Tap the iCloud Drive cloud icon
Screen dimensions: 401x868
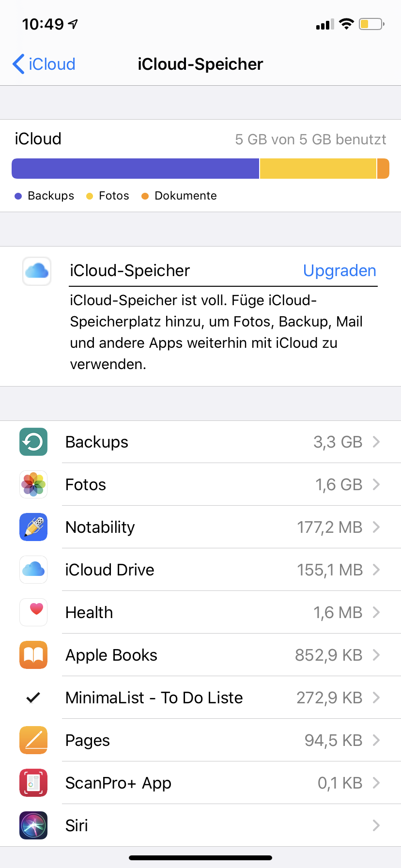(33, 570)
